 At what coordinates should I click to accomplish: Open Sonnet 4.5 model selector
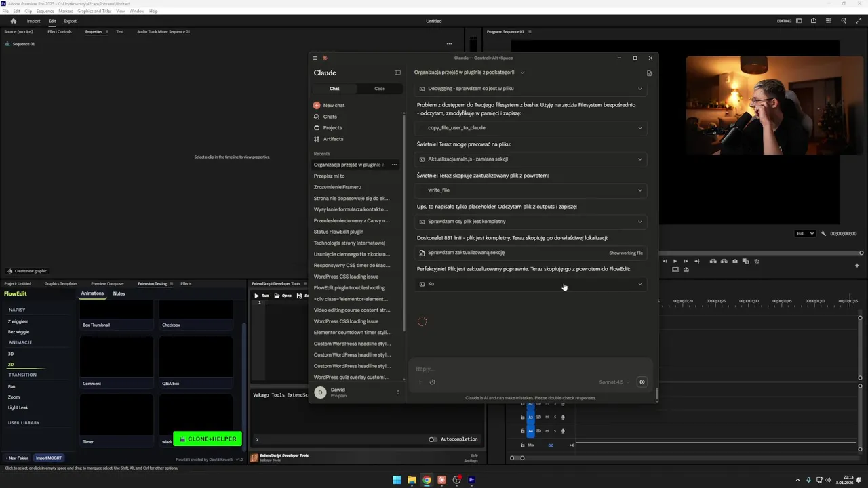(x=614, y=382)
